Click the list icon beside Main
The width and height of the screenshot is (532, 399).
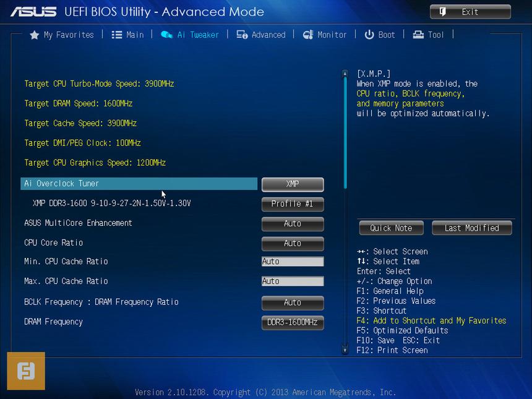(116, 35)
